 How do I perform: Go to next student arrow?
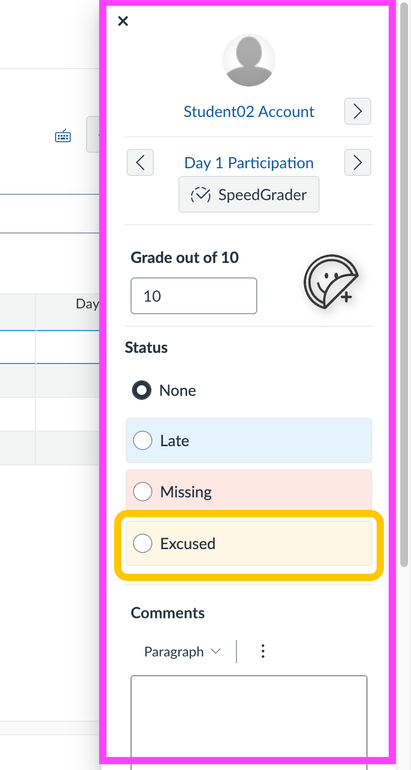pyautogui.click(x=357, y=111)
